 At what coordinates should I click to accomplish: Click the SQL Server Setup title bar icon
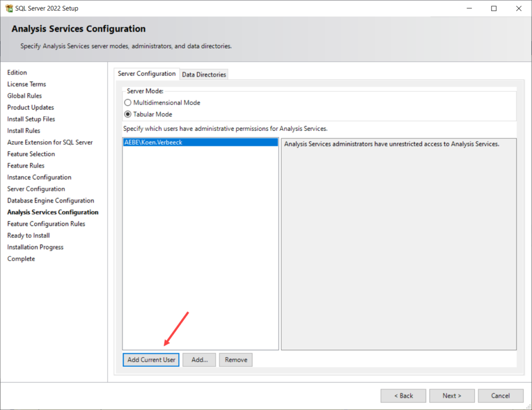tap(9, 8)
